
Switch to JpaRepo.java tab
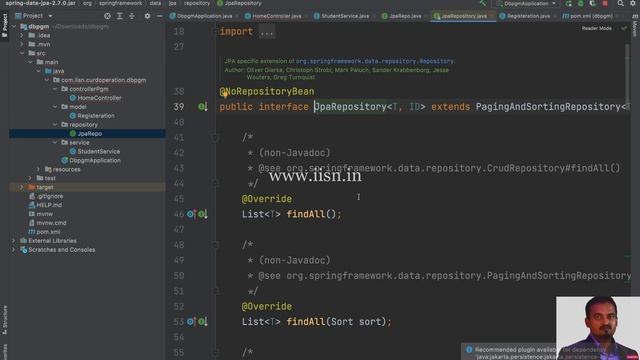402,16
